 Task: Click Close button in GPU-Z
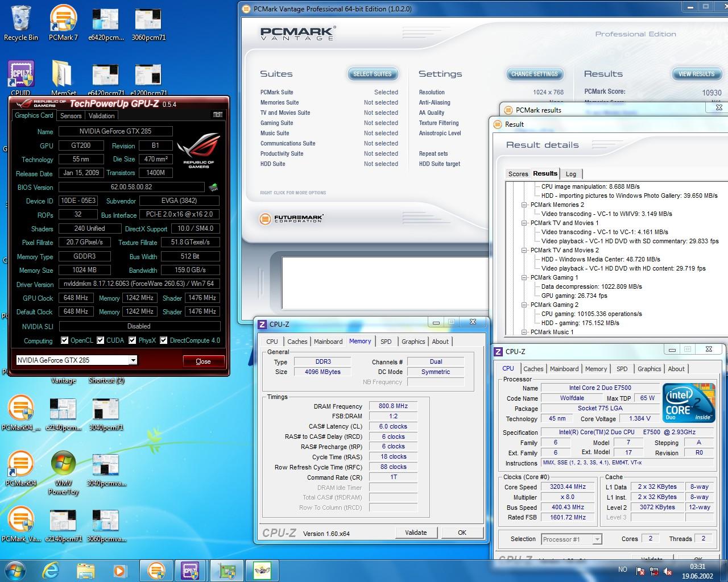pyautogui.click(x=203, y=361)
